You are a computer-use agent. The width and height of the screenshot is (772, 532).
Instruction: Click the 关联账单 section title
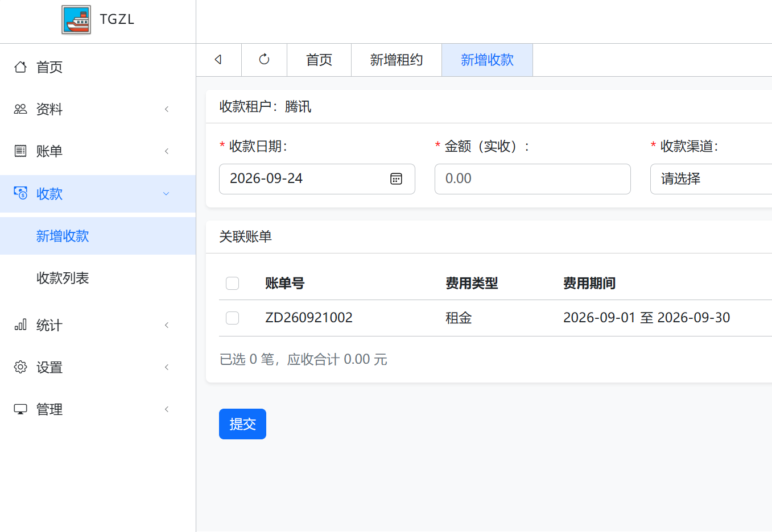pyautogui.click(x=246, y=236)
